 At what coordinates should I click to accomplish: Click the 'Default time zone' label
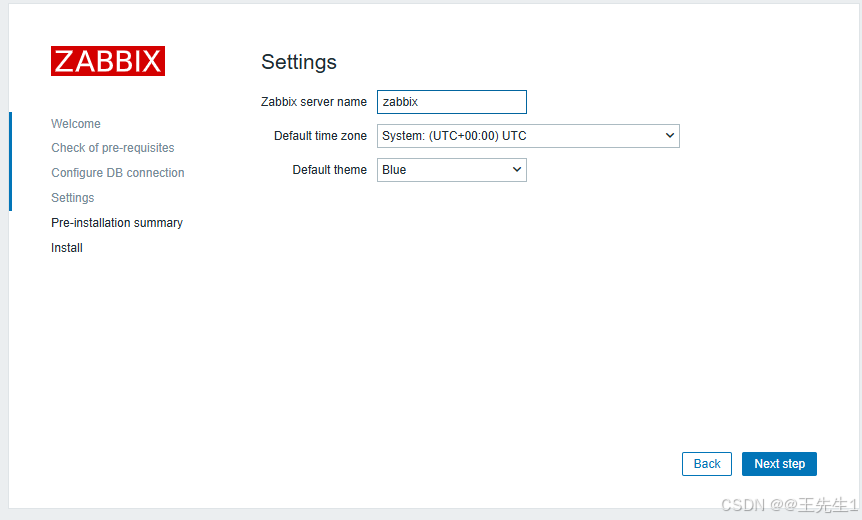click(x=320, y=136)
